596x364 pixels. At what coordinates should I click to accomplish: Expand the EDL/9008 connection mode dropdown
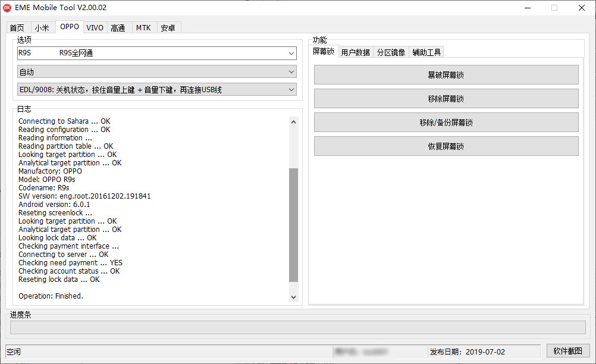click(x=157, y=90)
